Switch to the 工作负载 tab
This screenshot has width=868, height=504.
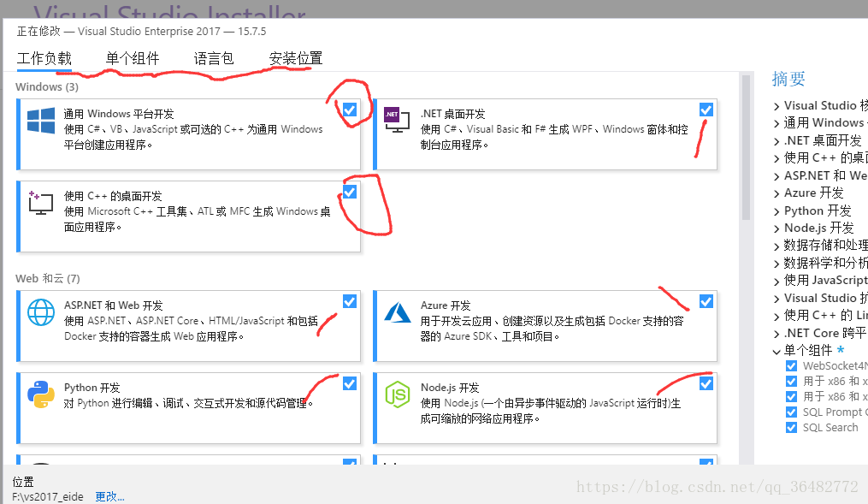click(x=44, y=58)
